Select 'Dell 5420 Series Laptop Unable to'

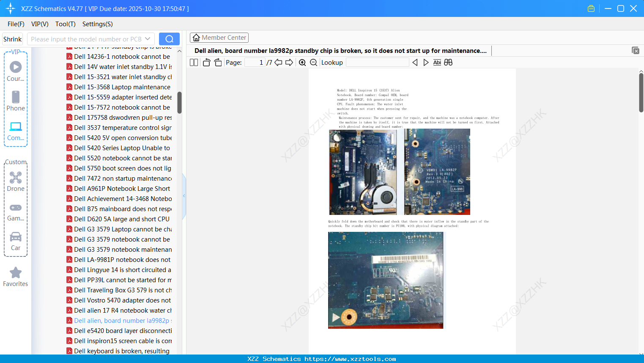click(x=119, y=148)
